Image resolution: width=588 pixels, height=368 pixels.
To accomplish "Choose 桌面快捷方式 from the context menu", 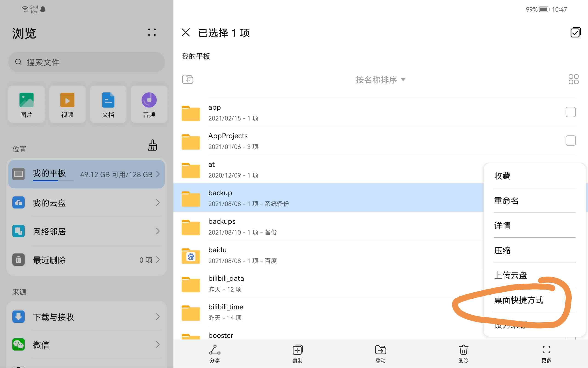I will pos(534,300).
